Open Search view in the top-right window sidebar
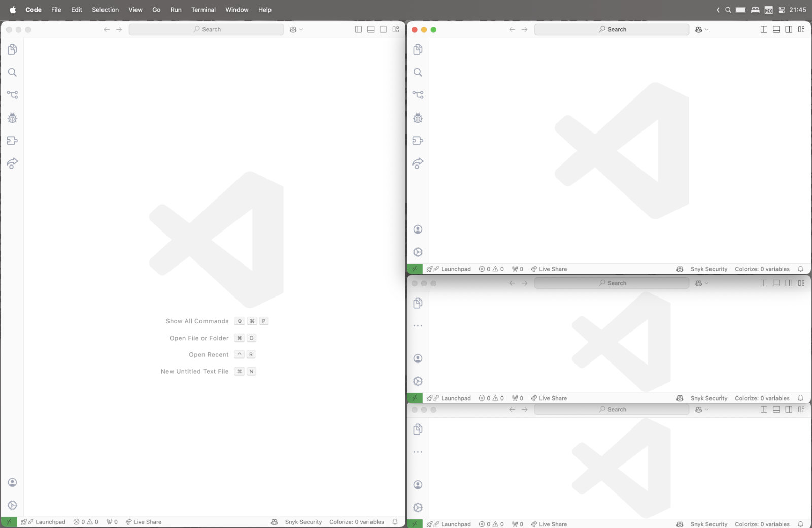The image size is (812, 528). tap(418, 72)
